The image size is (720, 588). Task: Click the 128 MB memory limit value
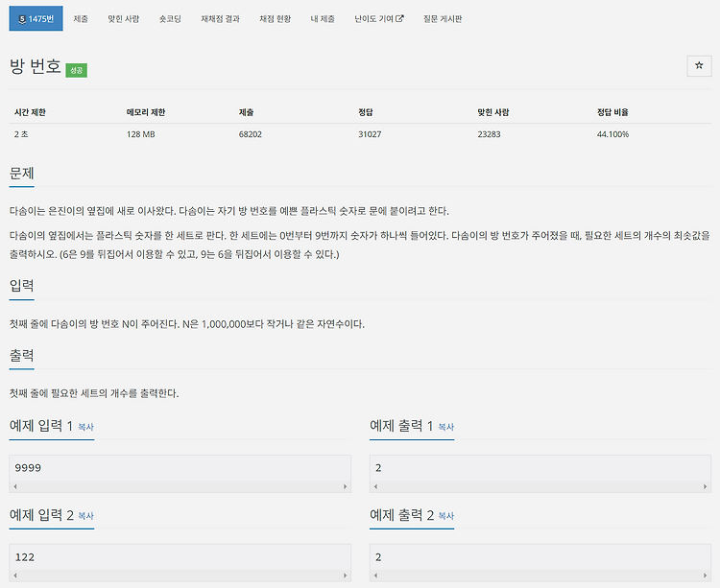(141, 134)
